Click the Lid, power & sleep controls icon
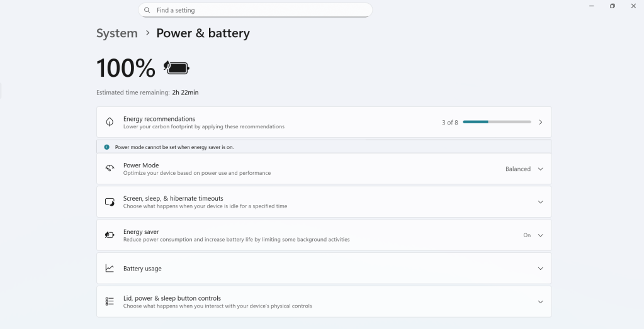 (x=110, y=301)
